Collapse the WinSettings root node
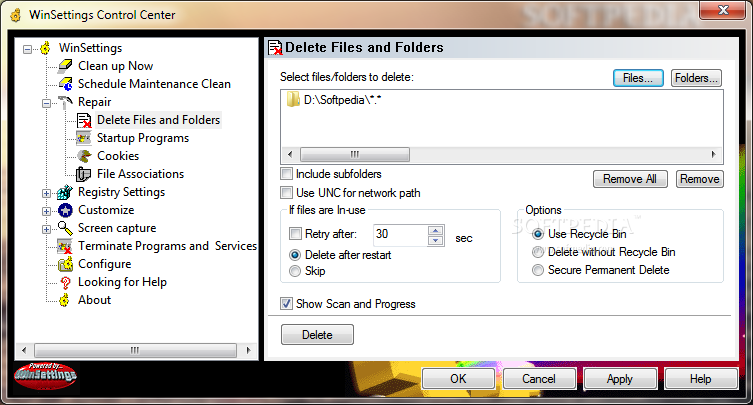 click(28, 49)
